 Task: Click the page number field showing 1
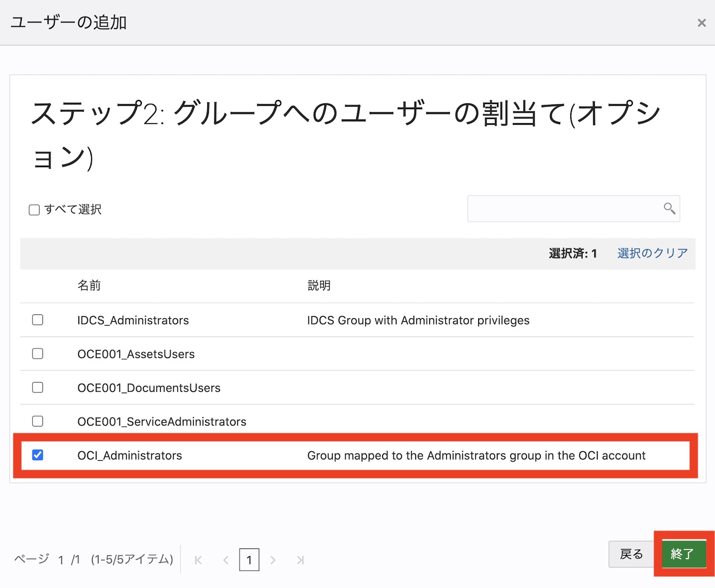(x=249, y=560)
